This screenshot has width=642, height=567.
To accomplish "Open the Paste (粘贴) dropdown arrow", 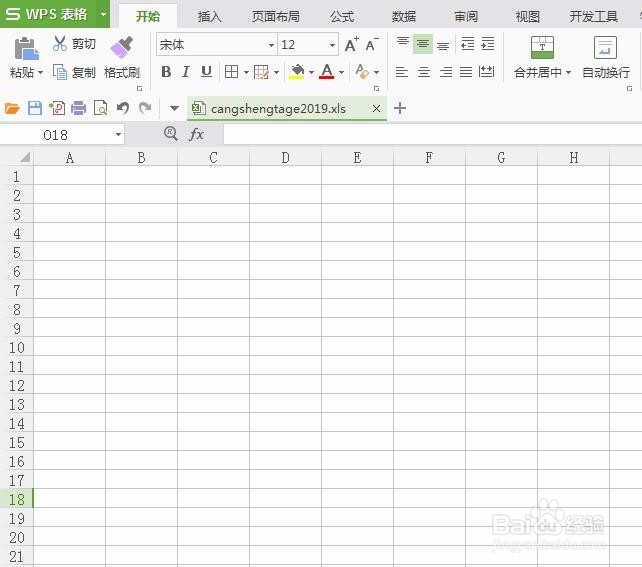I will (x=40, y=73).
